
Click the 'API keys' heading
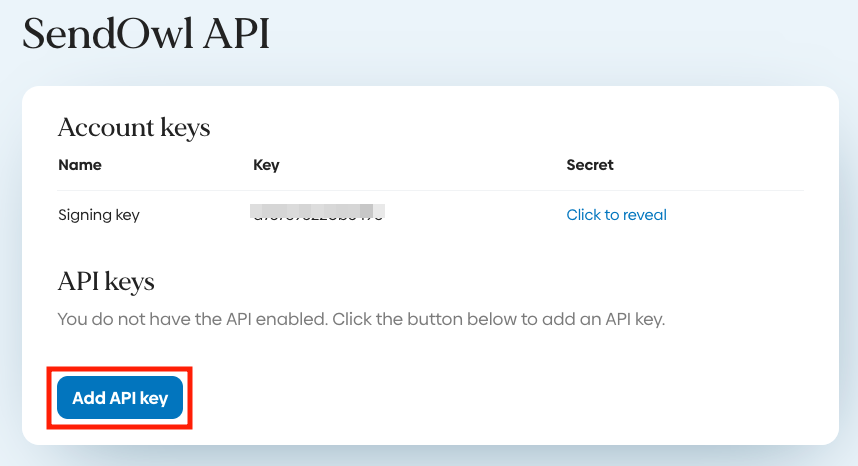[106, 282]
